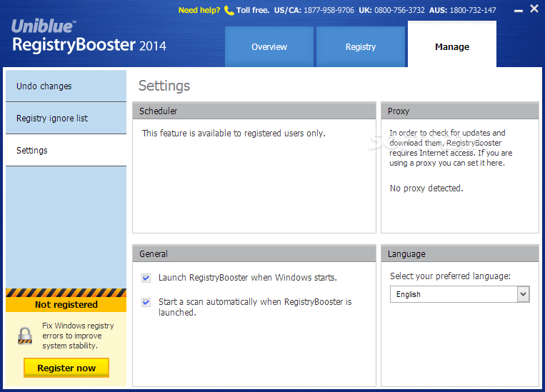Switch to the Registry tab
545x392 pixels.
(x=361, y=46)
